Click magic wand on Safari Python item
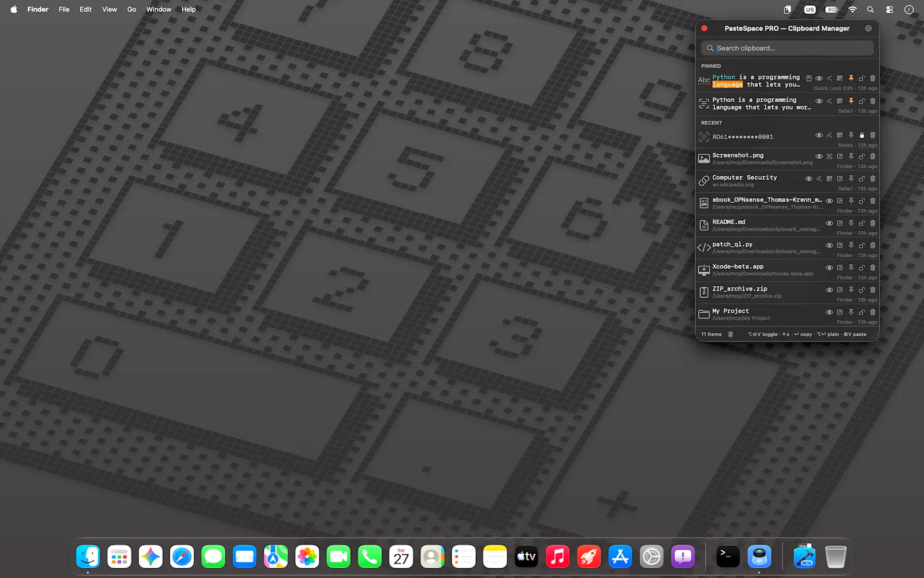924x578 pixels. coord(829,101)
